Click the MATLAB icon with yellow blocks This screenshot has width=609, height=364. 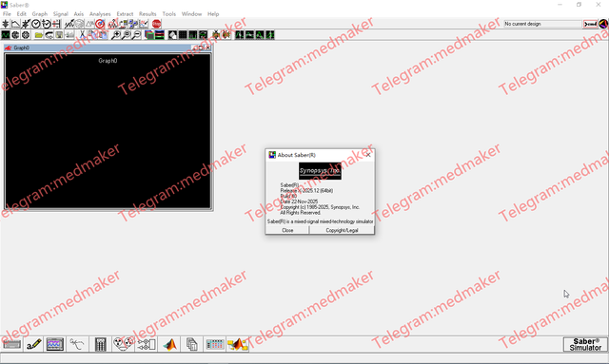click(237, 344)
